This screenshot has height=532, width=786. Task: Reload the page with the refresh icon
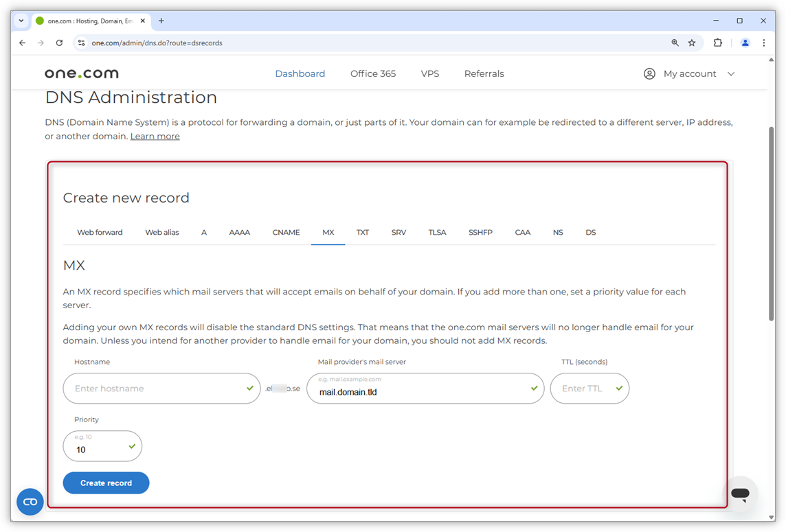(x=59, y=43)
